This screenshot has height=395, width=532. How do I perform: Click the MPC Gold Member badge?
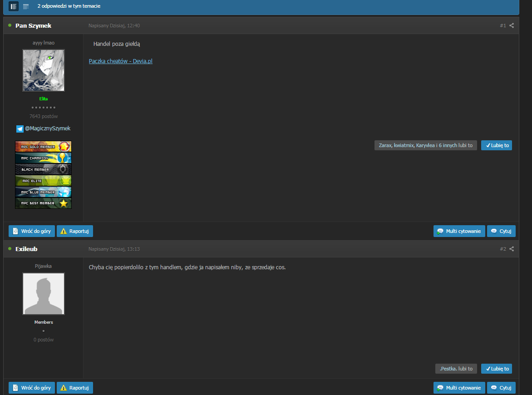[44, 147]
